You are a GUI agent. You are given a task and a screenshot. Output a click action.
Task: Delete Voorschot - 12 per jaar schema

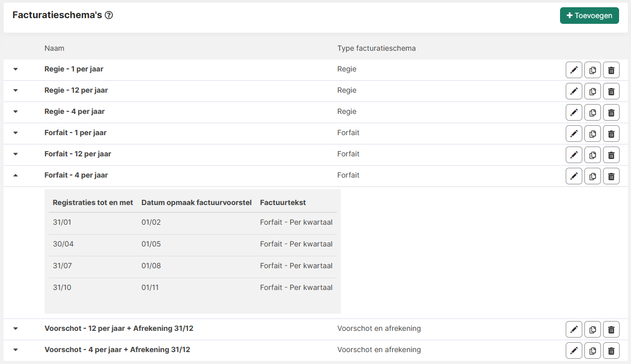click(x=611, y=329)
